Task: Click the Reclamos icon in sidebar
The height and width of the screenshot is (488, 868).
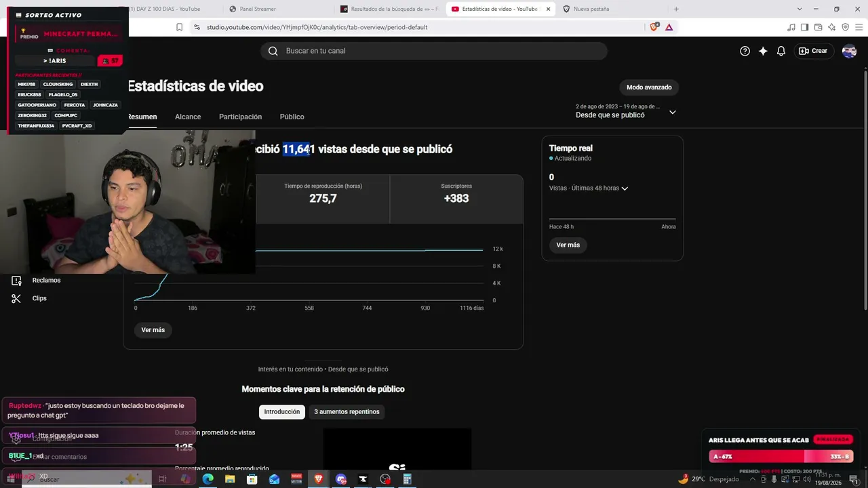Action: 16,281
